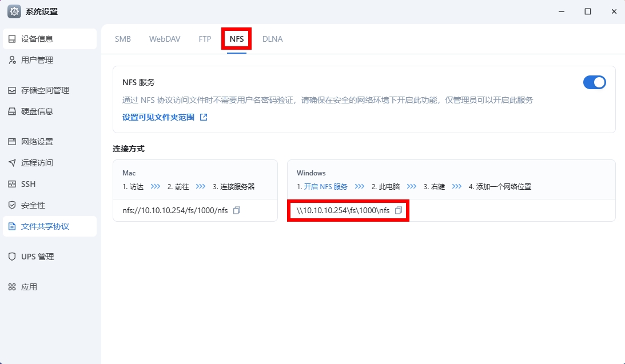Screen dimensions: 625x364
Task: Switch to the WebDAV tab
Action: coord(165,39)
